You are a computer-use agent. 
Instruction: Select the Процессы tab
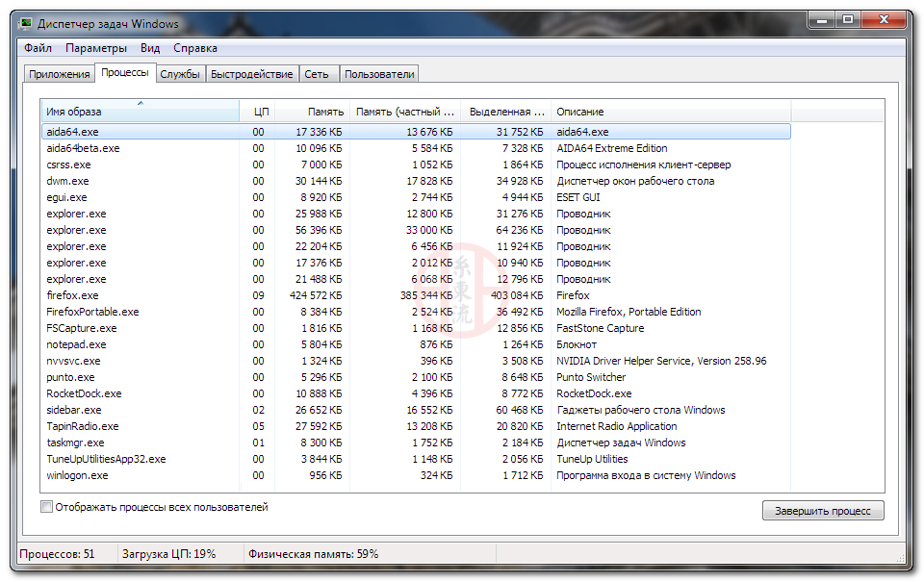point(124,72)
